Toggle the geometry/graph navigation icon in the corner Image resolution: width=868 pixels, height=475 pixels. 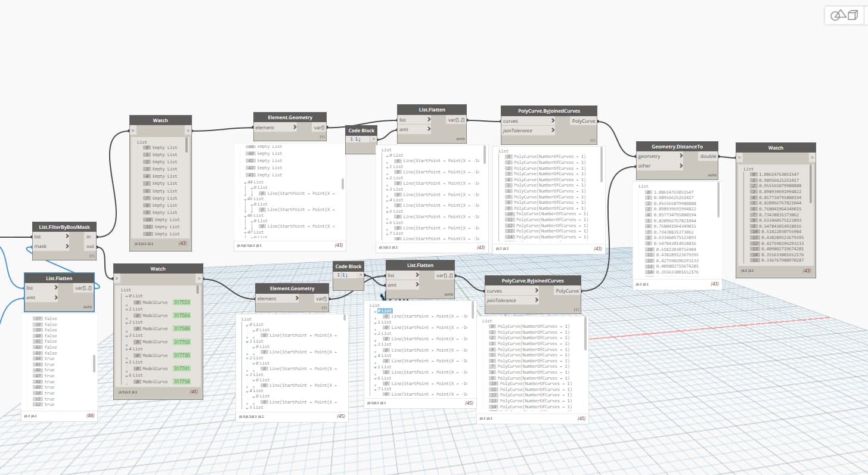843,15
